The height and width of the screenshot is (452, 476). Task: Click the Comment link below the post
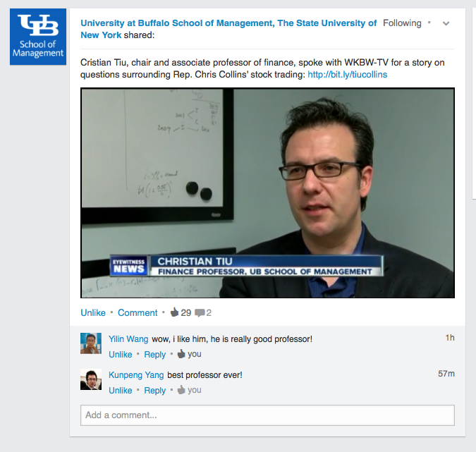(x=138, y=312)
